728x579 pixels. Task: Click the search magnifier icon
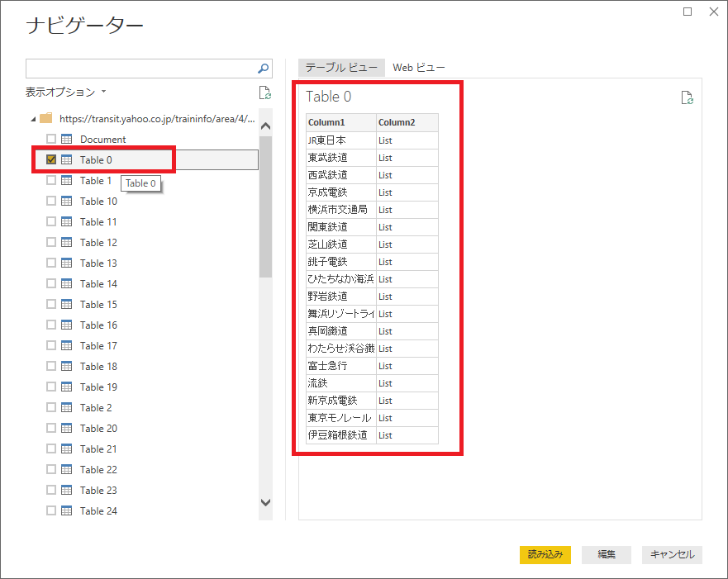(x=264, y=69)
